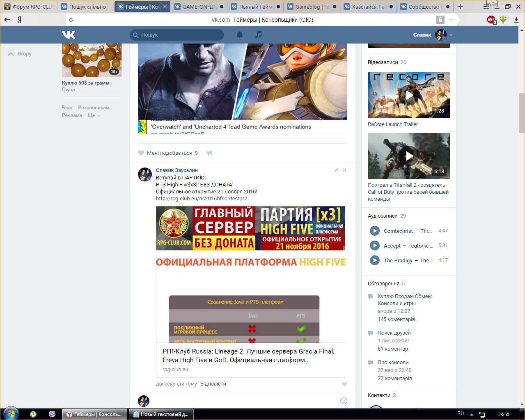This screenshot has width=525, height=420.
Task: Close the active "Геймеры | Кон" tab
Action: 165,7
